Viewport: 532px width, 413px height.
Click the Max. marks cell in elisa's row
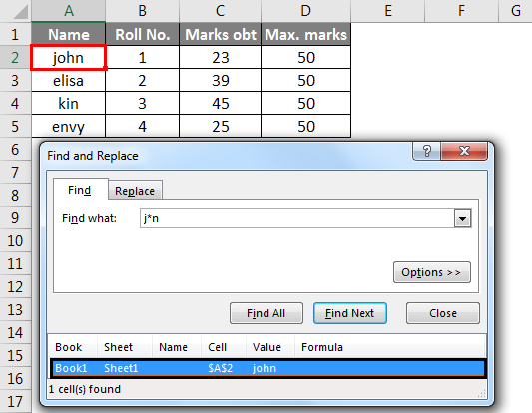(x=305, y=81)
